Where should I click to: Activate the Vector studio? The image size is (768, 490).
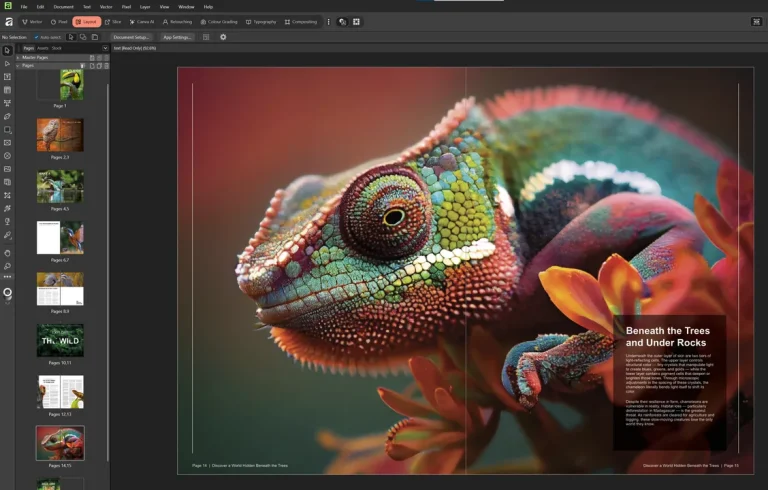pos(32,21)
